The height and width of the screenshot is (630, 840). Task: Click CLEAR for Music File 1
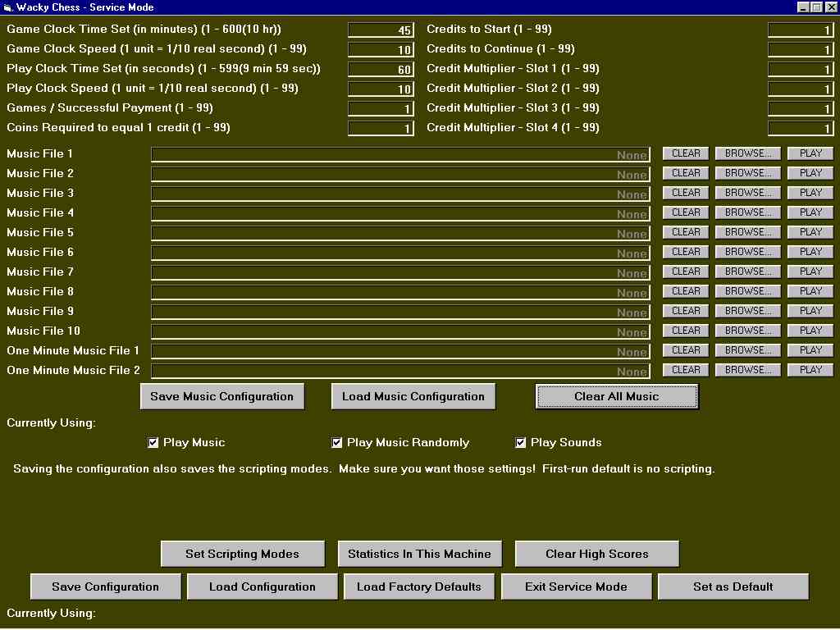(x=686, y=153)
